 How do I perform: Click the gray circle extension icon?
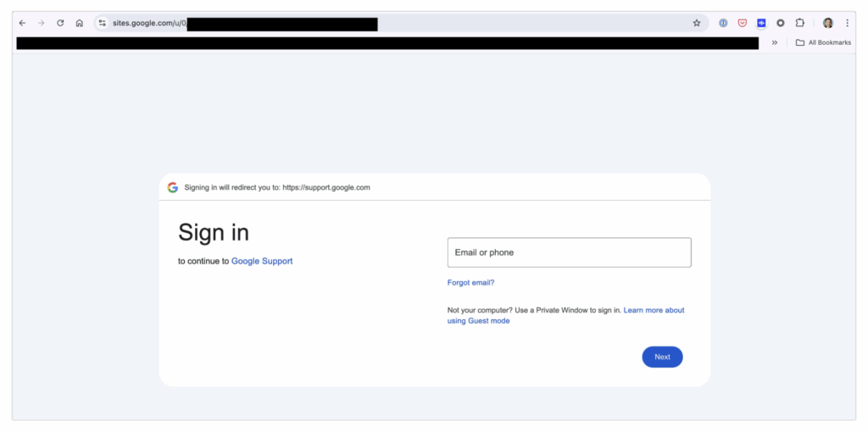(x=781, y=23)
